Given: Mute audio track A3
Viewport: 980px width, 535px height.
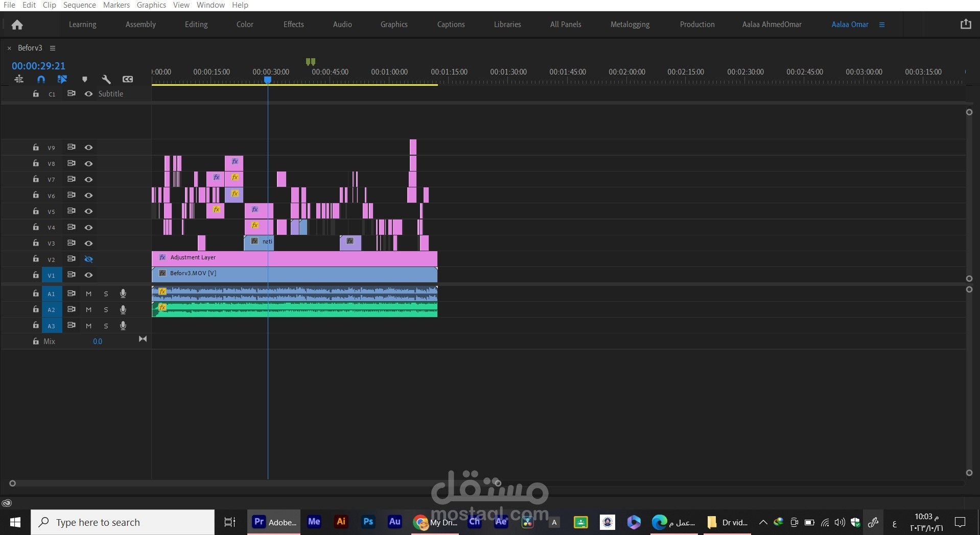Looking at the screenshot, I should coord(88,326).
